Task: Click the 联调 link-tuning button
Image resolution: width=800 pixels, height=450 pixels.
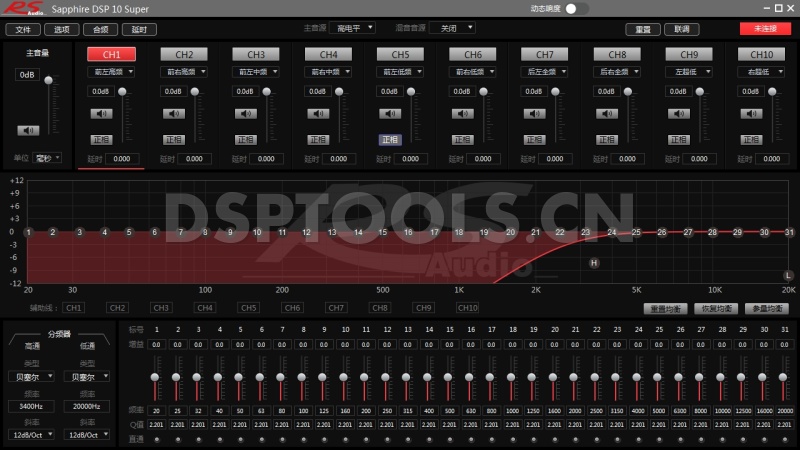Action: click(x=682, y=30)
